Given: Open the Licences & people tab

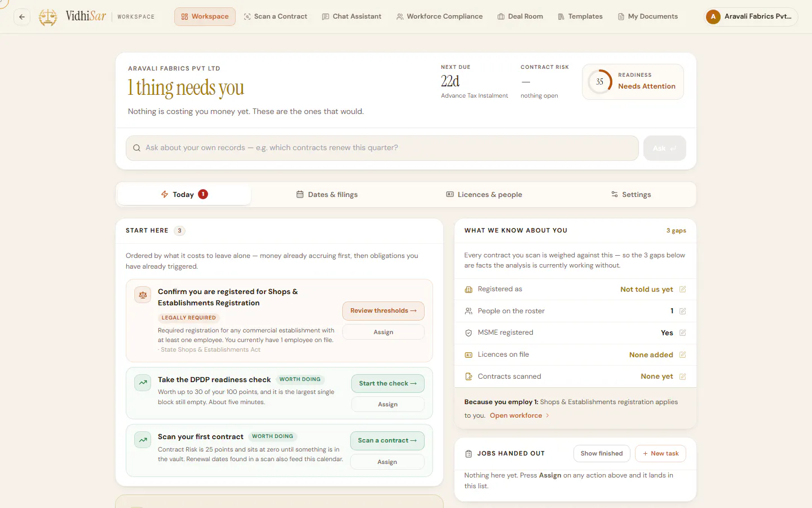Looking at the screenshot, I should [484, 195].
